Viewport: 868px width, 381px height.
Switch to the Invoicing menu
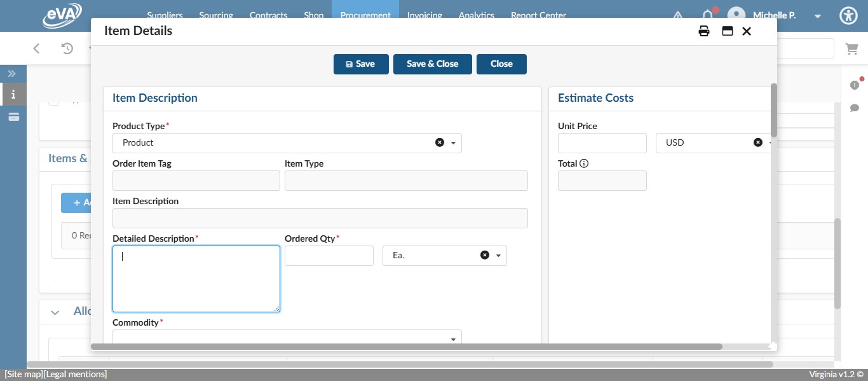pos(424,15)
